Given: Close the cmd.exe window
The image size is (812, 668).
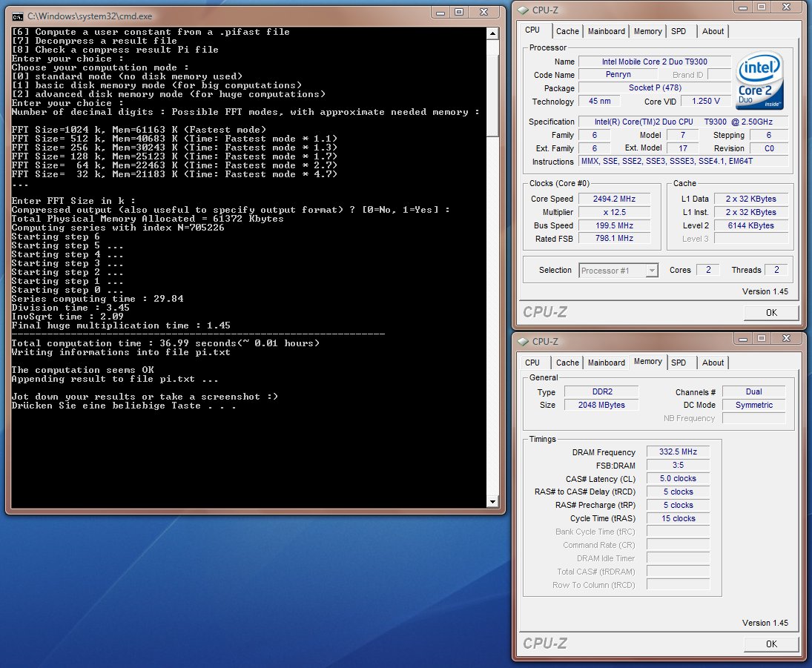Looking at the screenshot, I should click(x=483, y=13).
